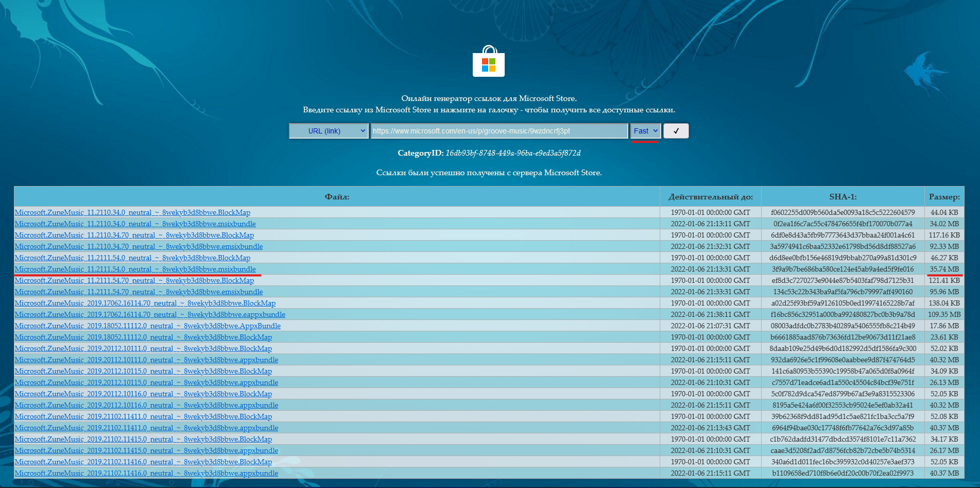Image resolution: width=980 pixels, height=488 pixels.
Task: Click the Файл column header
Action: [x=337, y=197]
